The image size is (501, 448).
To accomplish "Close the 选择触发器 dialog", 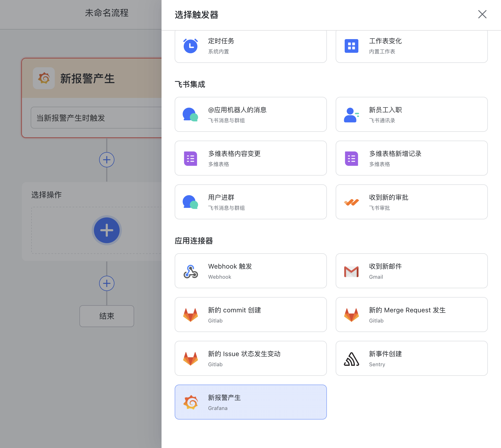I will [482, 14].
